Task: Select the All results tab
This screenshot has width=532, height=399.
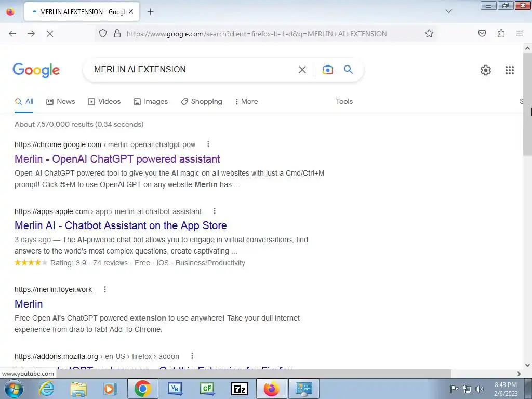Action: [24, 101]
